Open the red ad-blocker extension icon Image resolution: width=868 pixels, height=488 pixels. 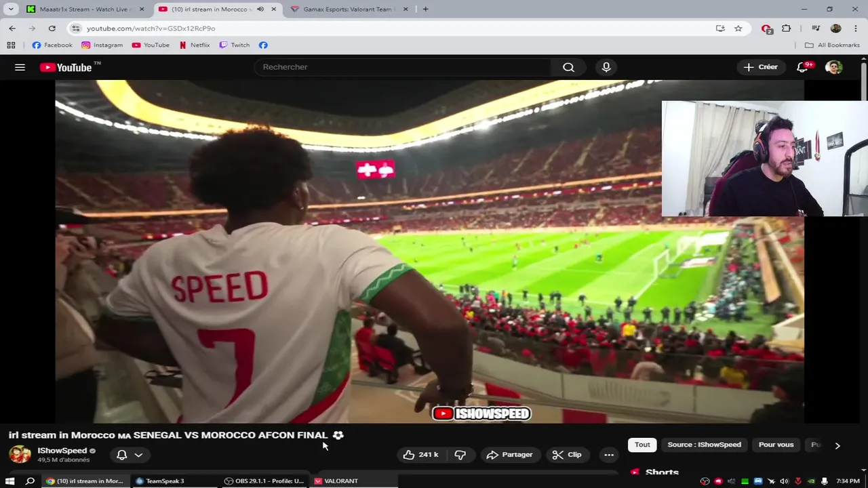point(766,28)
